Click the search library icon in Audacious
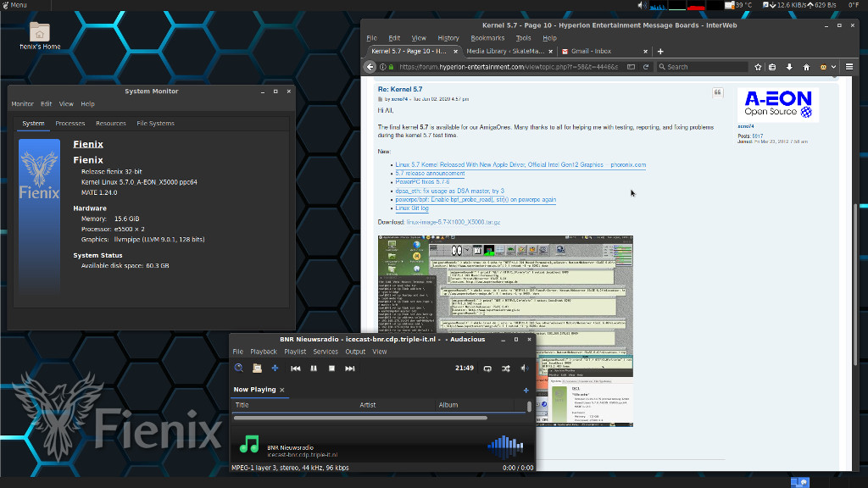This screenshot has width=868, height=488. 238,368
